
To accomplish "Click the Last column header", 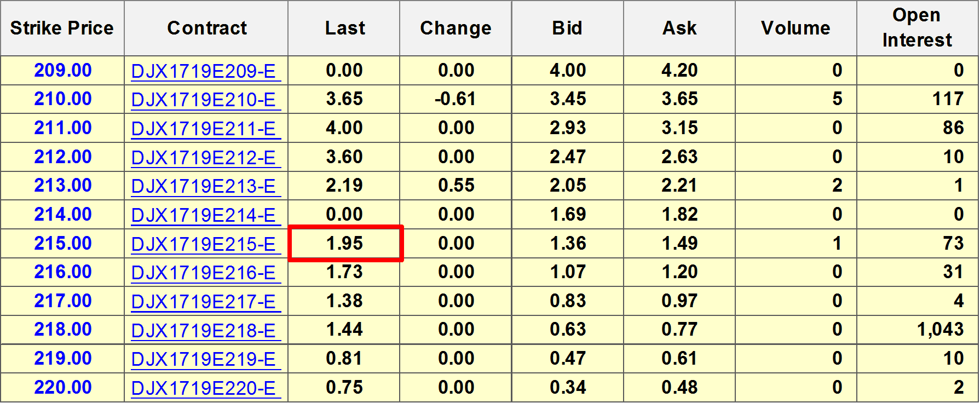I will point(344,28).
